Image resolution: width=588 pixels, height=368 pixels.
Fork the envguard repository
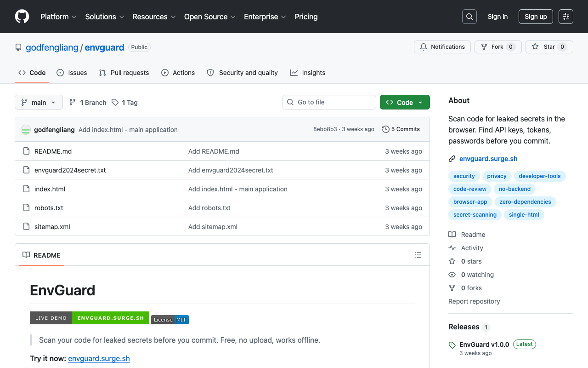(498, 47)
